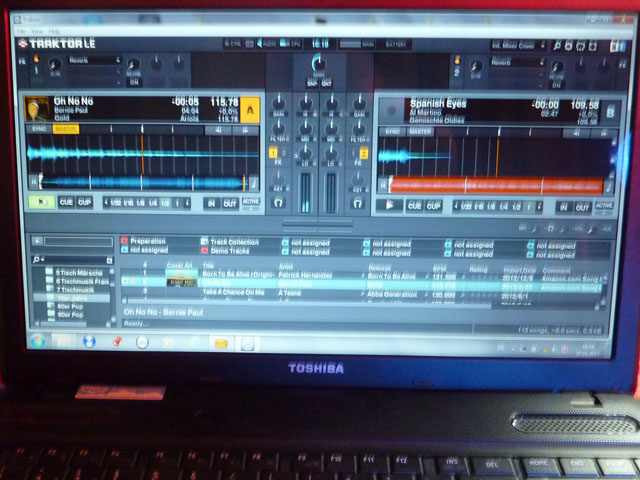Viewport: 640px width, 480px height.
Task: Enable FX 1 assign on left channel
Action: tap(273, 153)
